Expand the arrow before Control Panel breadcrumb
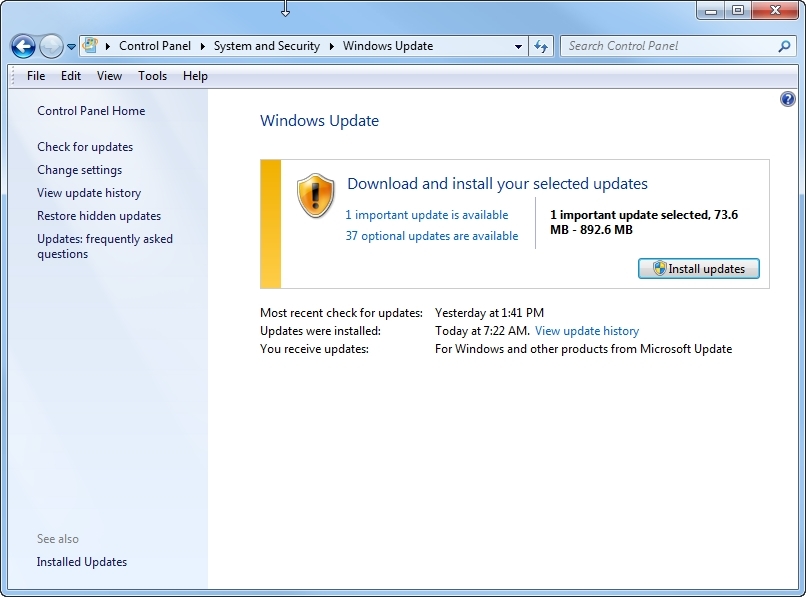 click(107, 46)
